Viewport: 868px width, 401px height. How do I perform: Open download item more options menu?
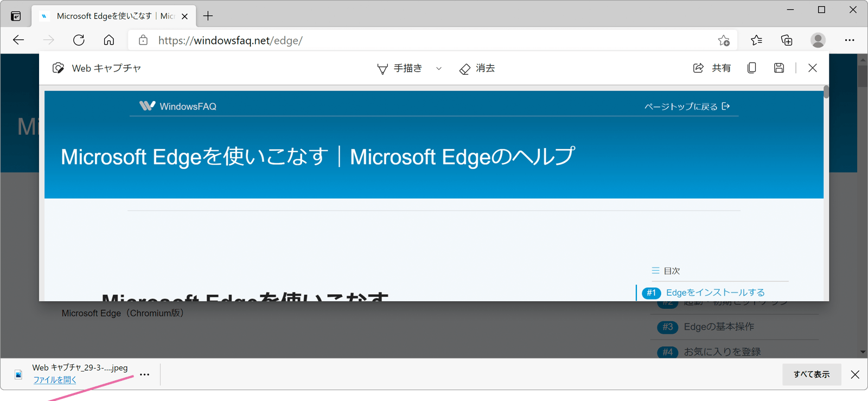(x=144, y=374)
